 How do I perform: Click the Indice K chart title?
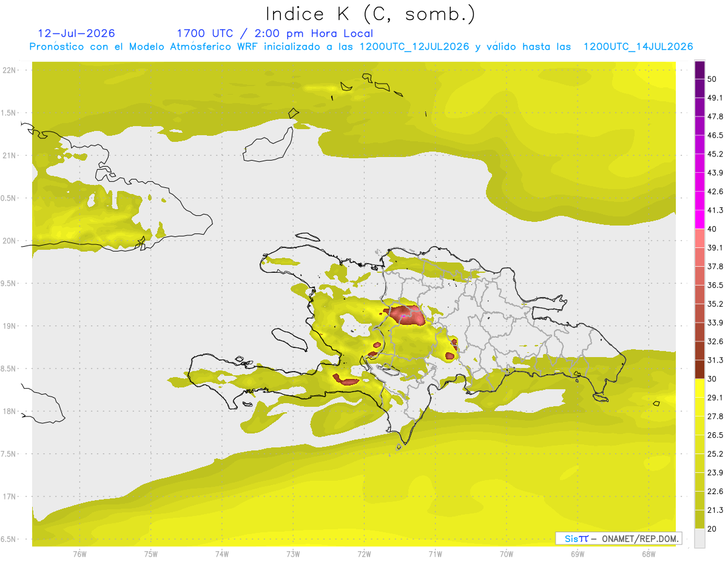(370, 13)
